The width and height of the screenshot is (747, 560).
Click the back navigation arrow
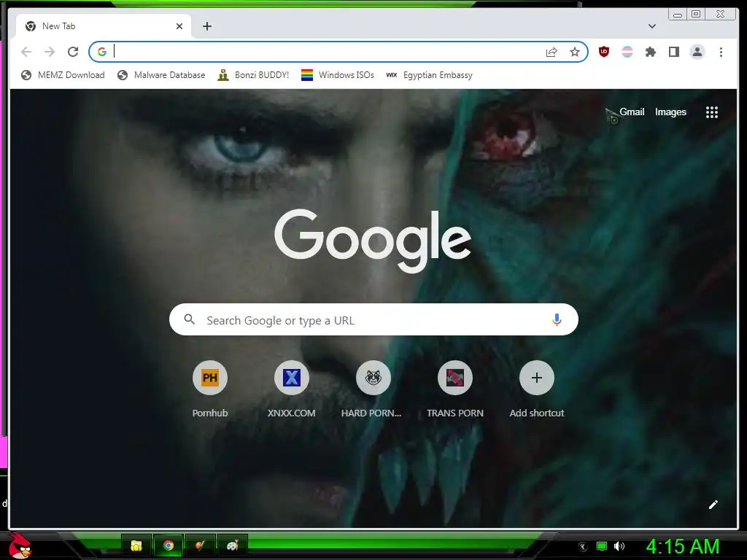pyautogui.click(x=26, y=52)
